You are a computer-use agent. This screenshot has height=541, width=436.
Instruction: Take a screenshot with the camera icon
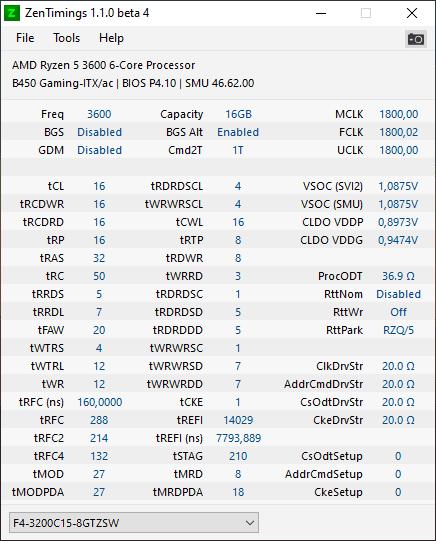(416, 39)
